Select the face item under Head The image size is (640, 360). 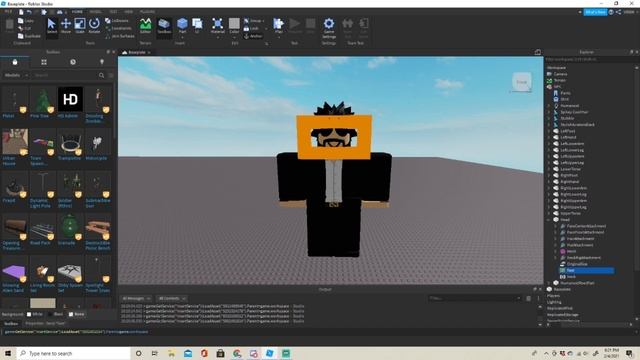pos(586,270)
